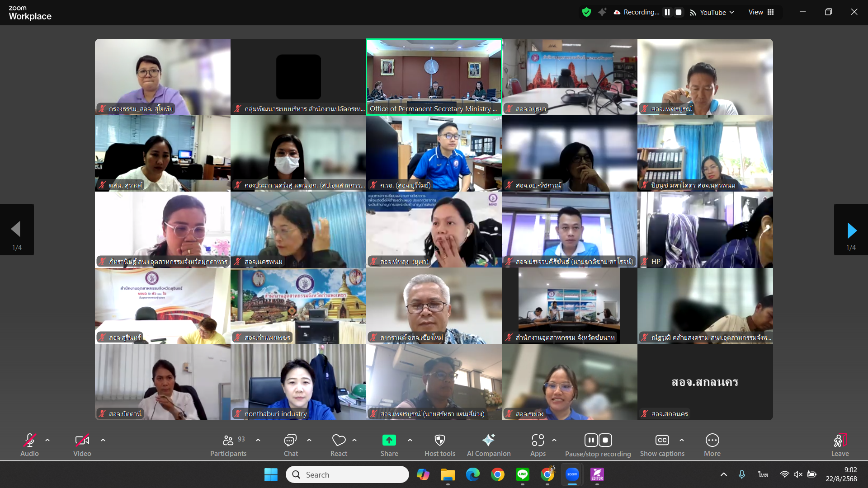Expand audio options arrow next to Audio
The height and width of the screenshot is (488, 868).
47,440
